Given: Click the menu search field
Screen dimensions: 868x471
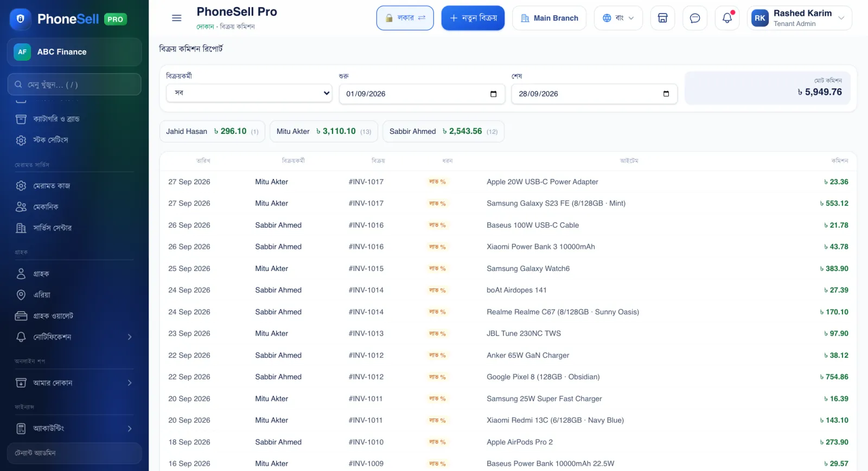Looking at the screenshot, I should [74, 85].
